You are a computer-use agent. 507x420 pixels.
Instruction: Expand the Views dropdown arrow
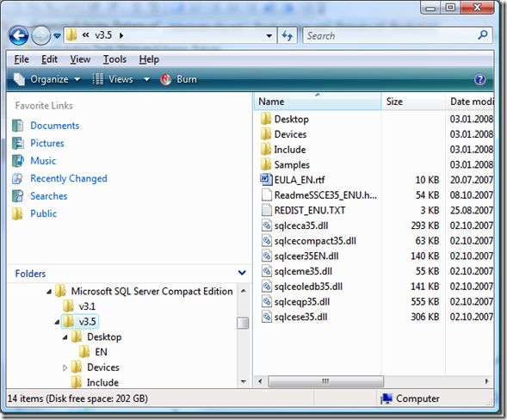[146, 79]
